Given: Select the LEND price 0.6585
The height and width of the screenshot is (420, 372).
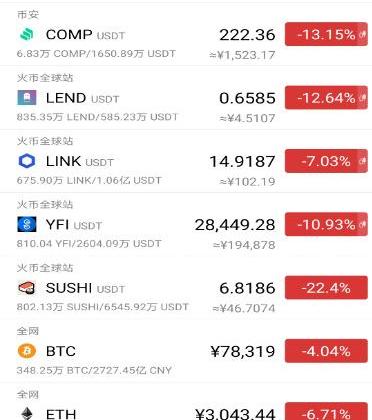Looking at the screenshot, I should coord(247,98).
